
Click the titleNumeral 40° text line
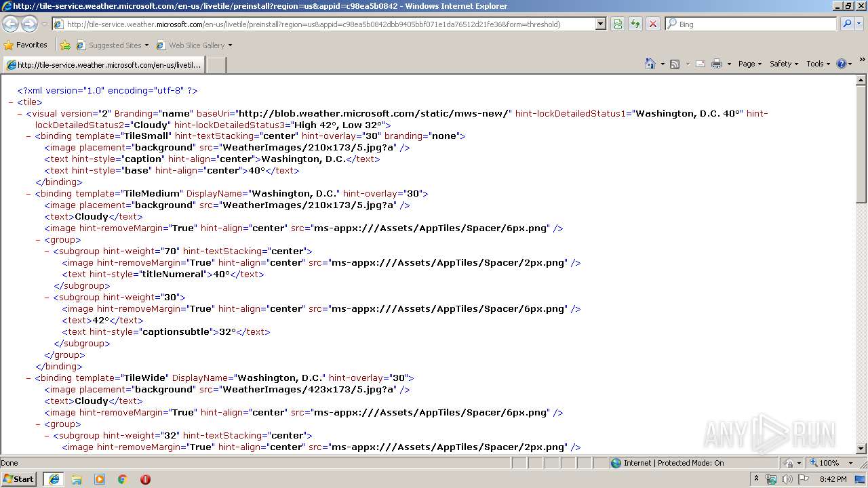[x=163, y=274]
